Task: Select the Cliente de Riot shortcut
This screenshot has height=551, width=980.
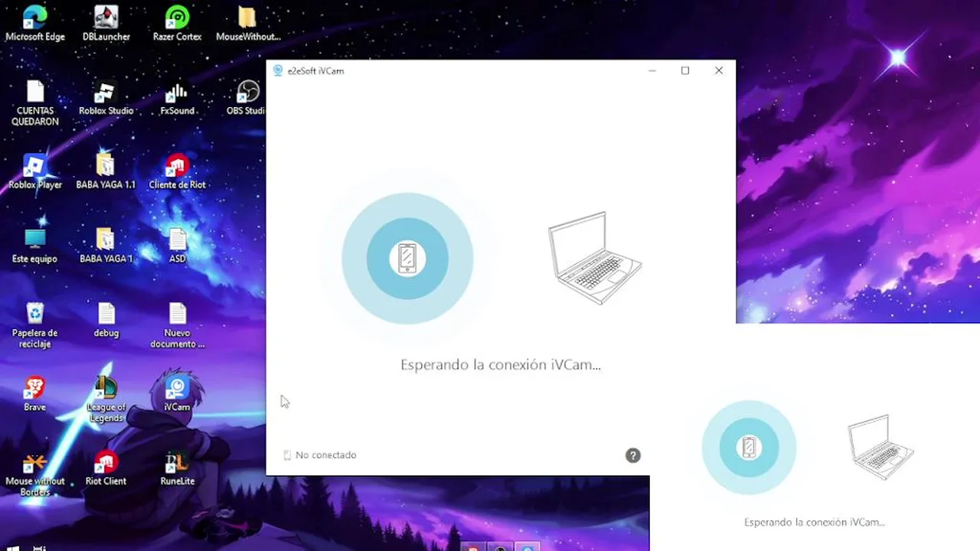Action: coord(177,171)
